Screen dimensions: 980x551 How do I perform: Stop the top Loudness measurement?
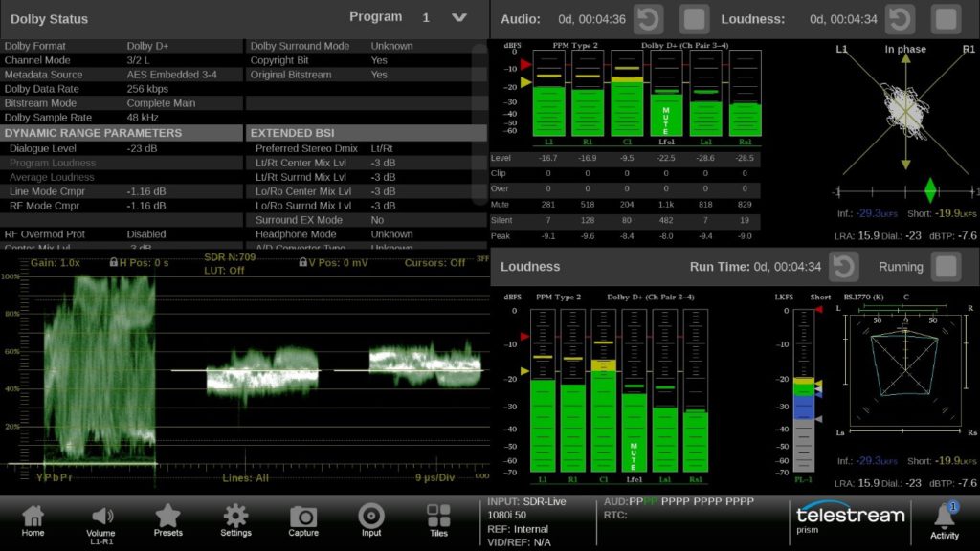pyautogui.click(x=946, y=19)
